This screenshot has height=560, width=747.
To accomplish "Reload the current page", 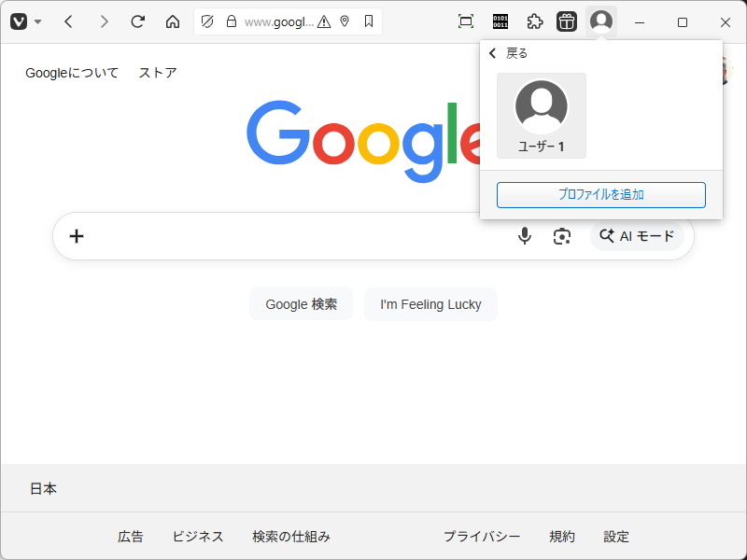I will [x=138, y=21].
